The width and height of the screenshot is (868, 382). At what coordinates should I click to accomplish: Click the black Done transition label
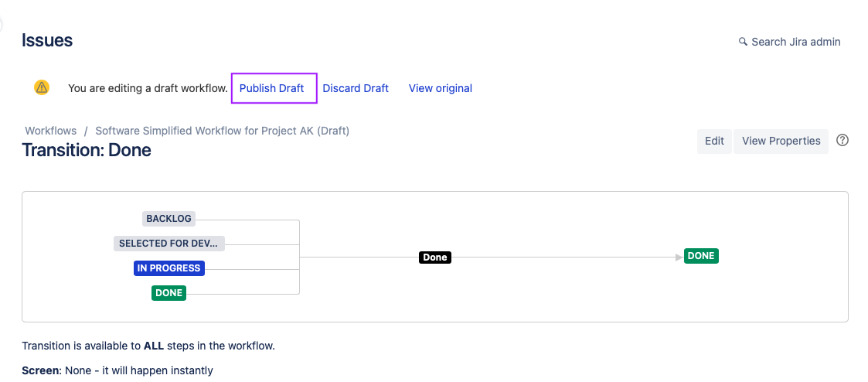435,257
